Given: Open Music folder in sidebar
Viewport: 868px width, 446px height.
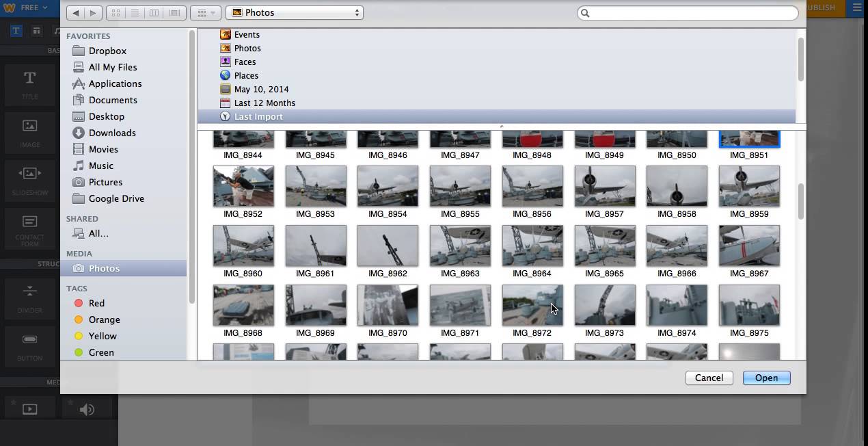Looking at the screenshot, I should [x=101, y=166].
